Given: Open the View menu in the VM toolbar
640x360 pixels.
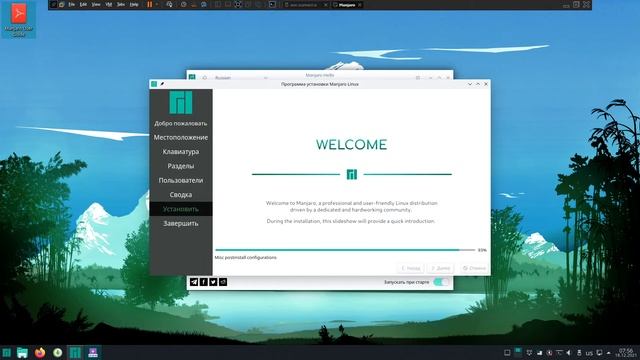Looking at the screenshot, I should click(96, 5).
